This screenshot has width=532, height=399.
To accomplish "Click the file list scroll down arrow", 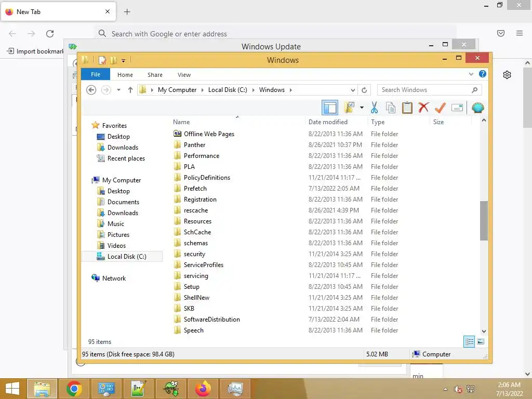I will pos(484,331).
